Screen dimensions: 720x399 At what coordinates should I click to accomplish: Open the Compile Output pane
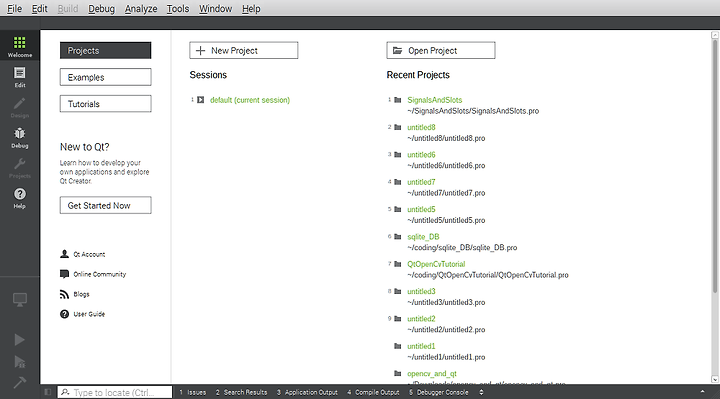pyautogui.click(x=373, y=392)
